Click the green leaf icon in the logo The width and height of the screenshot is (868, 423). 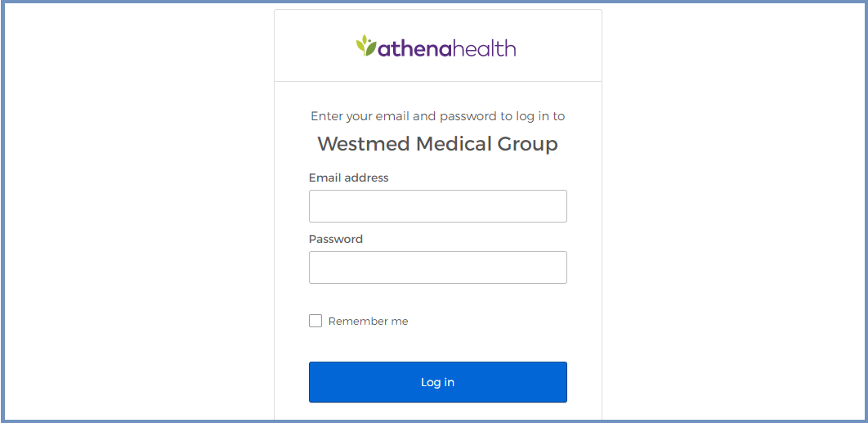(x=366, y=46)
